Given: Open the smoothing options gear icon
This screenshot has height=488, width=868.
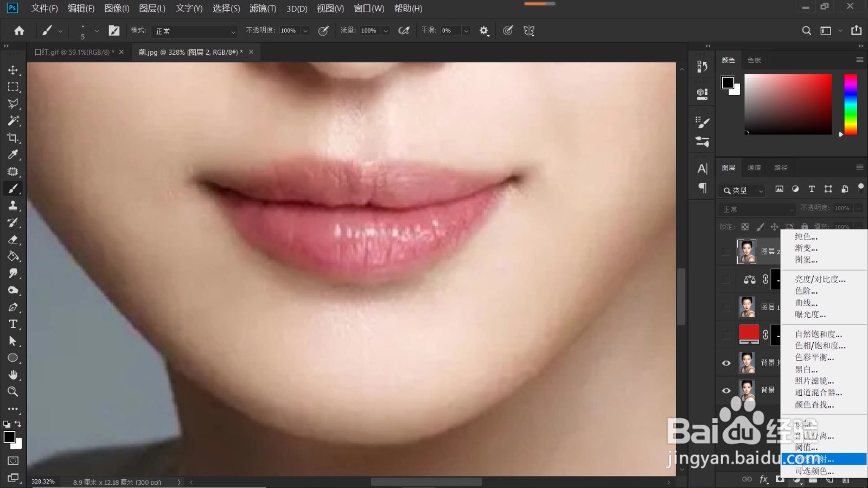Looking at the screenshot, I should pyautogui.click(x=484, y=31).
